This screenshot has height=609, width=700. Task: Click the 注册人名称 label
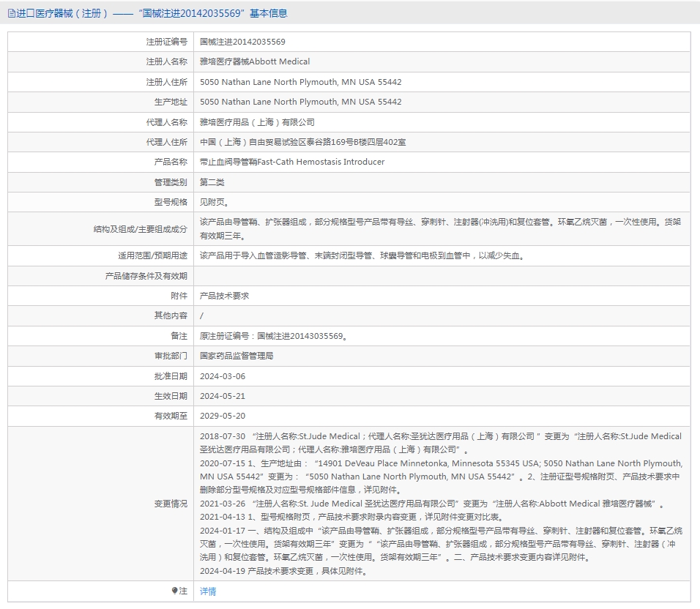166,61
